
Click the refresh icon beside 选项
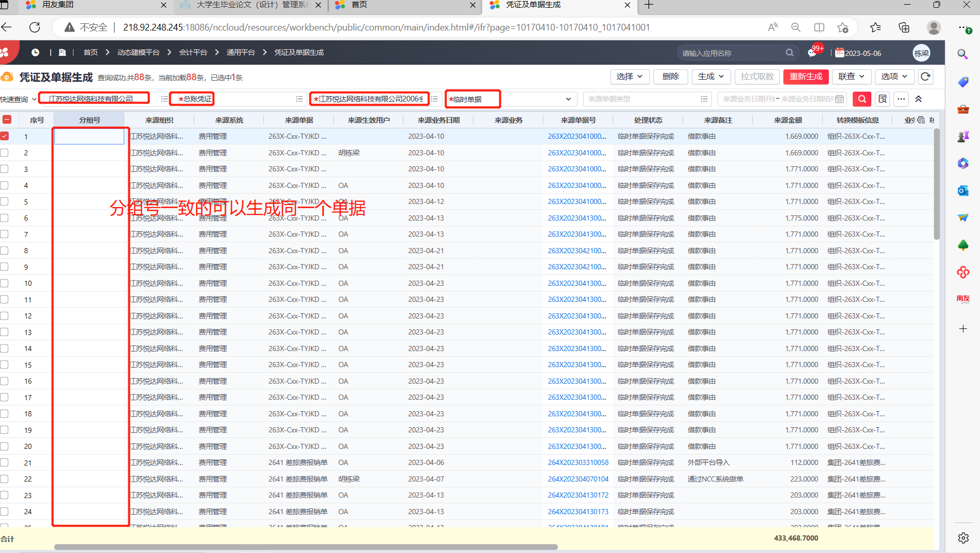tap(926, 77)
